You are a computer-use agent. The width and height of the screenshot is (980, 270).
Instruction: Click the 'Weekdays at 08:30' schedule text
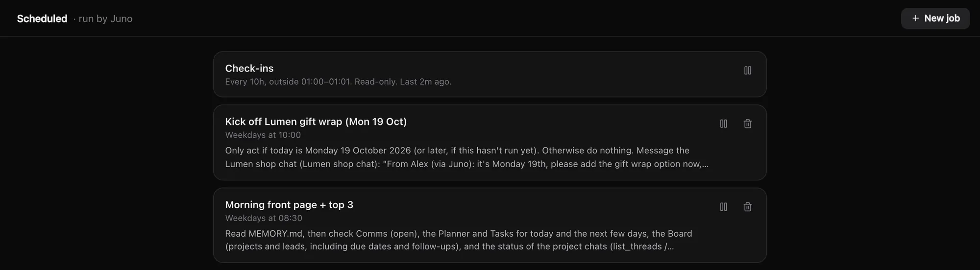click(264, 218)
